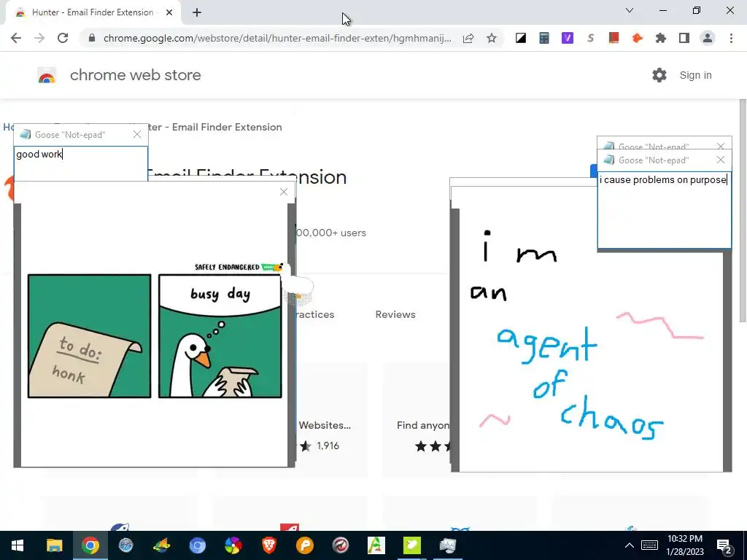The width and height of the screenshot is (747, 560).
Task: Toggle the Chrome side panel
Action: (684, 38)
